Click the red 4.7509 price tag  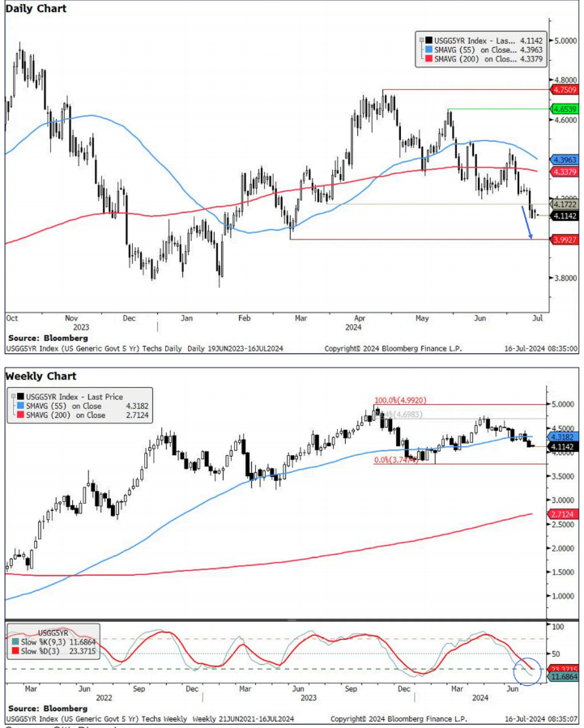point(564,90)
